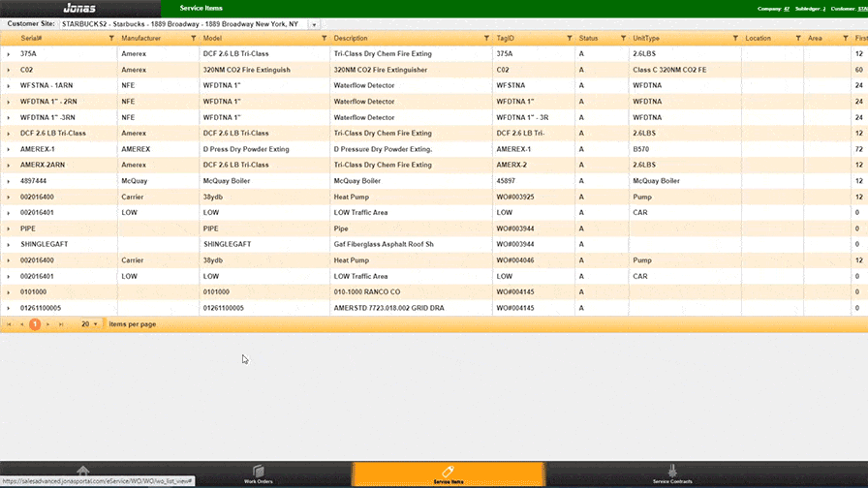The height and width of the screenshot is (488, 868).
Task: Open filter for Location column
Action: (797, 38)
